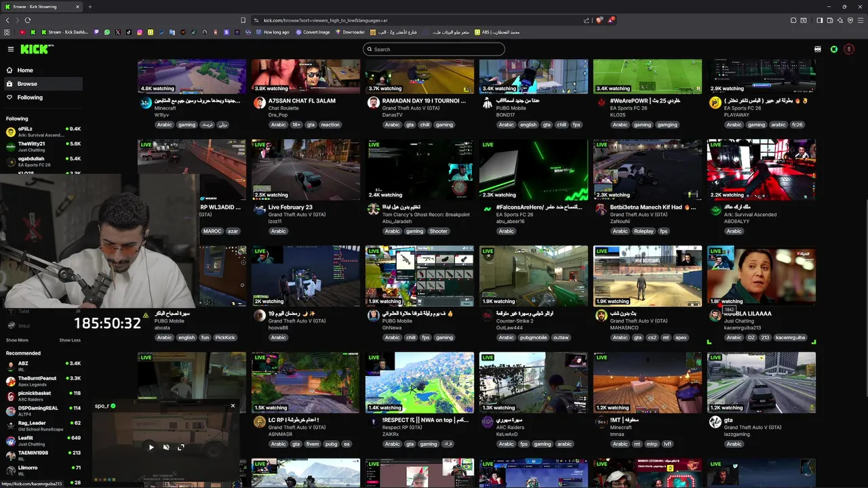
Task: Select the Roleplay tag on the ZaNouNi stream
Action: pyautogui.click(x=644, y=231)
